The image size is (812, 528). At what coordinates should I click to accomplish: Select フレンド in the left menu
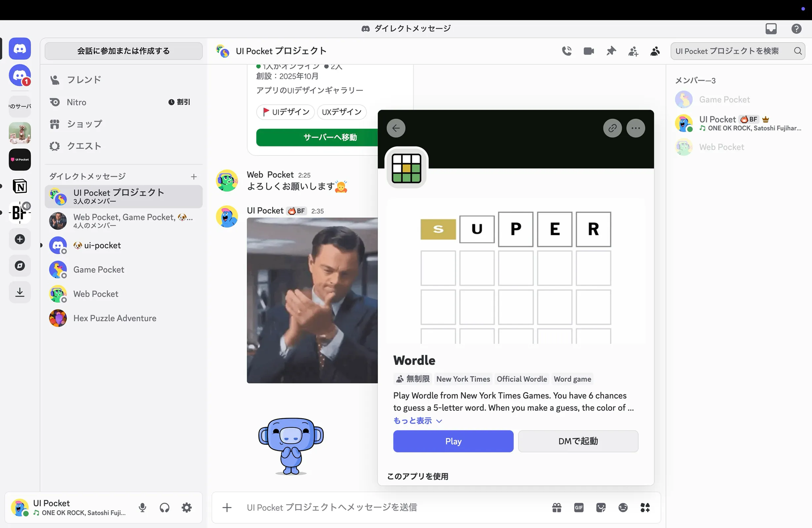pos(83,79)
